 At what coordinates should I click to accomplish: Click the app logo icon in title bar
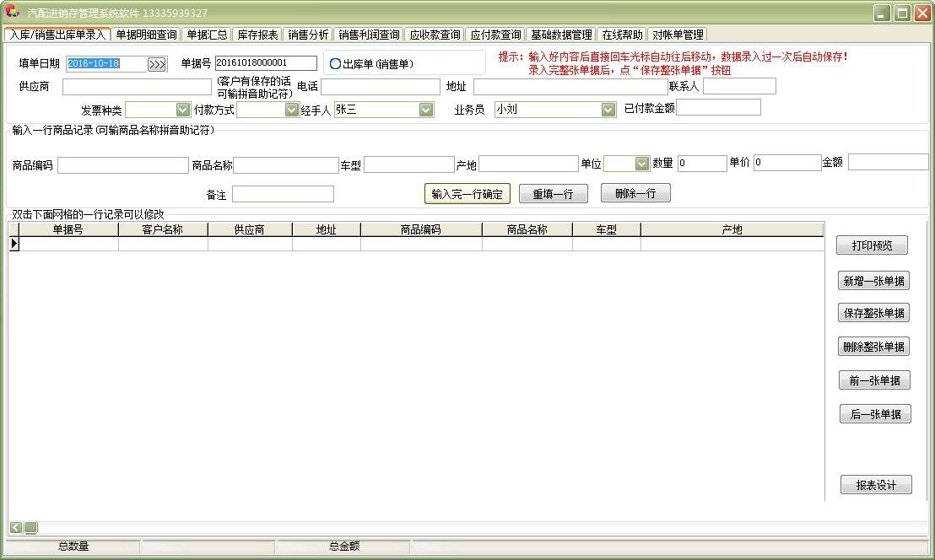(12, 13)
